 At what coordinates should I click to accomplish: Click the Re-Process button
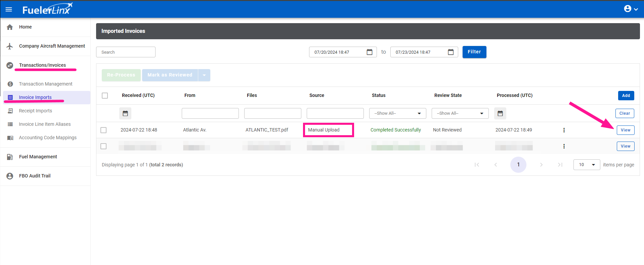(x=121, y=75)
